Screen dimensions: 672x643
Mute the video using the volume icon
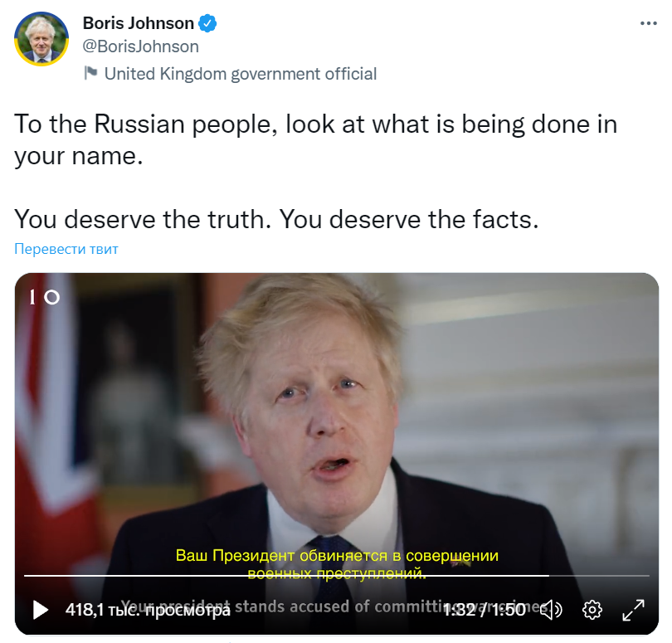(x=551, y=610)
